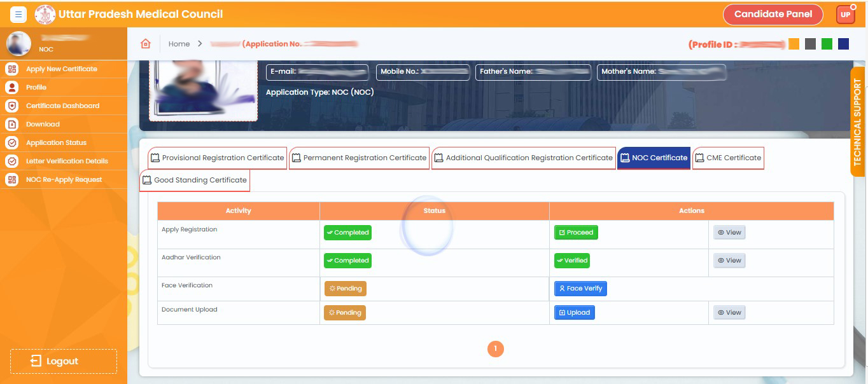
Task: Open Profile from the sidebar
Action: [x=36, y=87]
